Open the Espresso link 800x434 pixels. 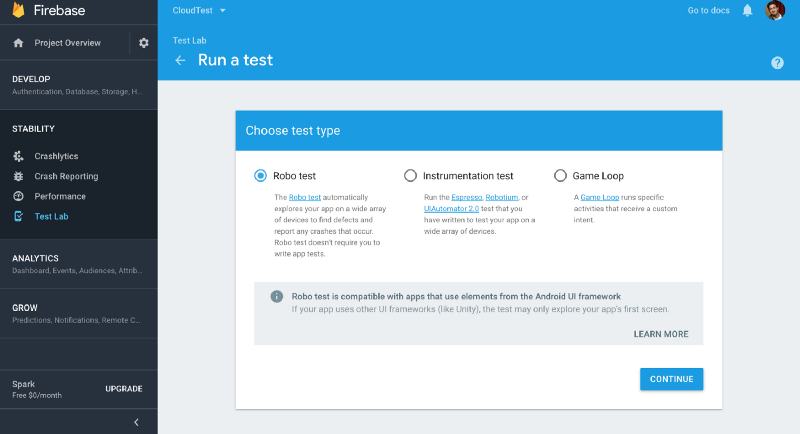pyautogui.click(x=466, y=198)
